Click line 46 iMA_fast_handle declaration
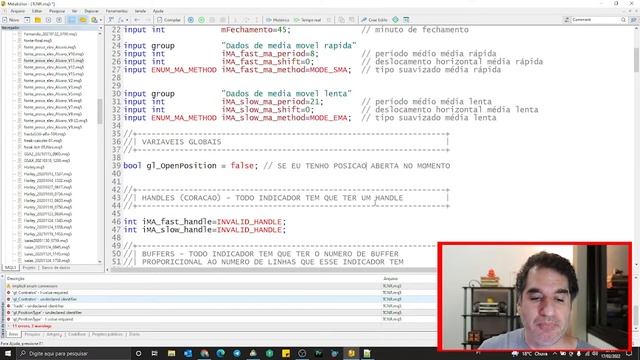The height and width of the screenshot is (360, 640). coord(205,222)
